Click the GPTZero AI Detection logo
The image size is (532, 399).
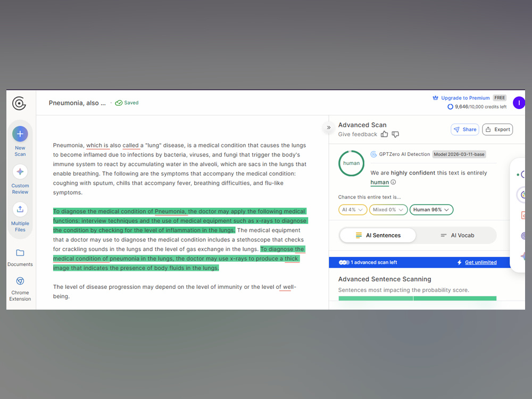pyautogui.click(x=373, y=154)
